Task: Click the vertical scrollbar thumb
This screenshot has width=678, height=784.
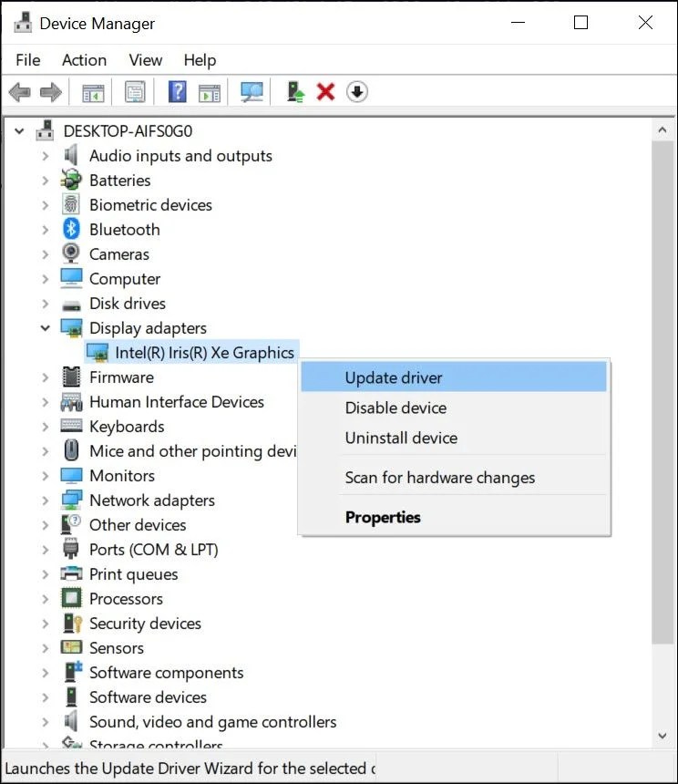Action: (663, 393)
